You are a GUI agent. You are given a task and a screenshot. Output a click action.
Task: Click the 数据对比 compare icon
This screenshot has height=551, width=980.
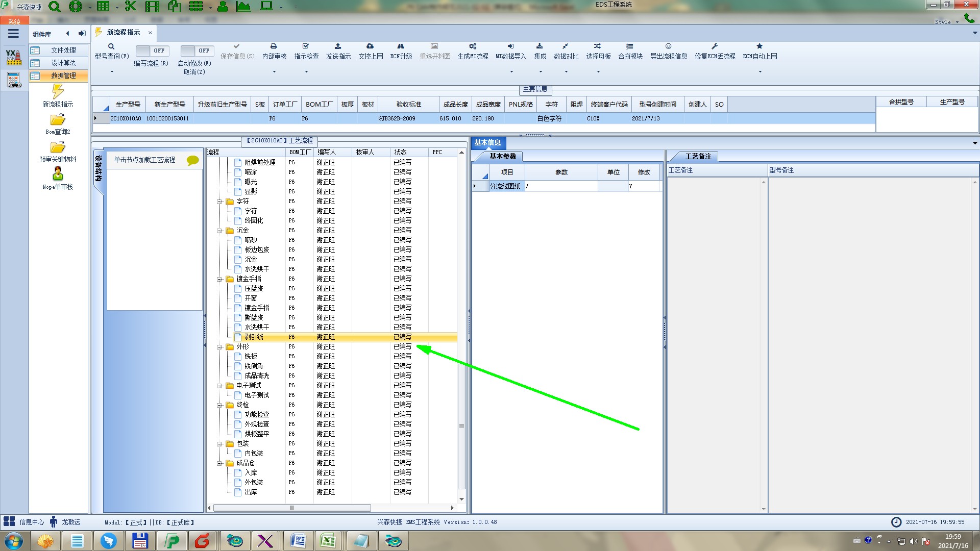[x=566, y=46]
